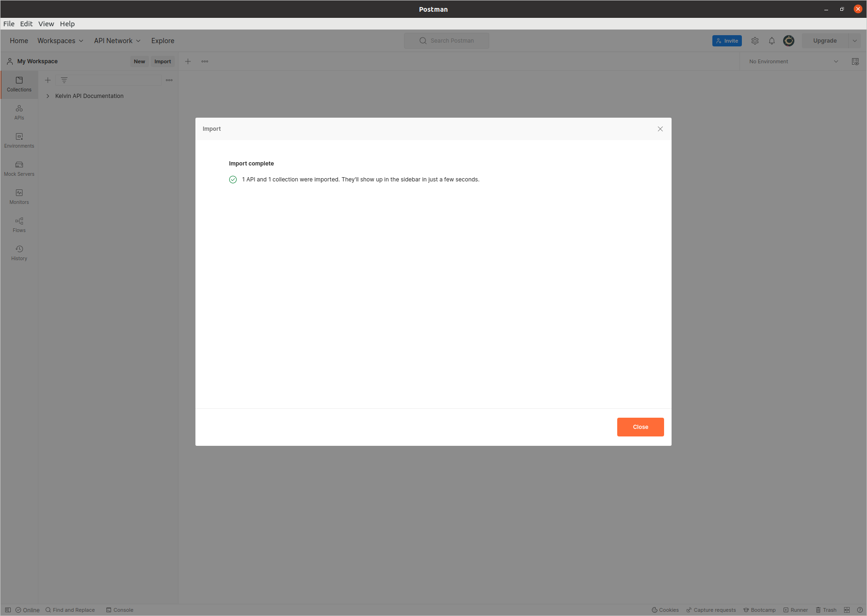
Task: Open the APIs sidebar section
Action: (x=19, y=112)
